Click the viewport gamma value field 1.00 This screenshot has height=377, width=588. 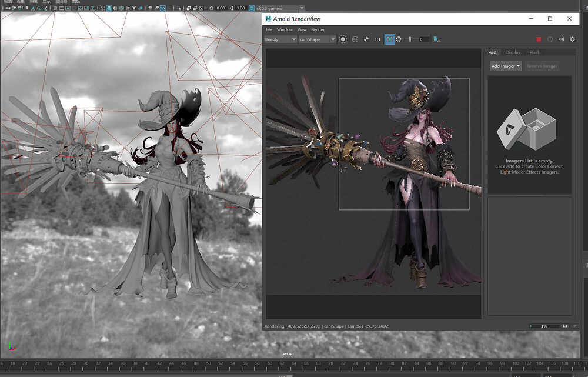point(240,8)
